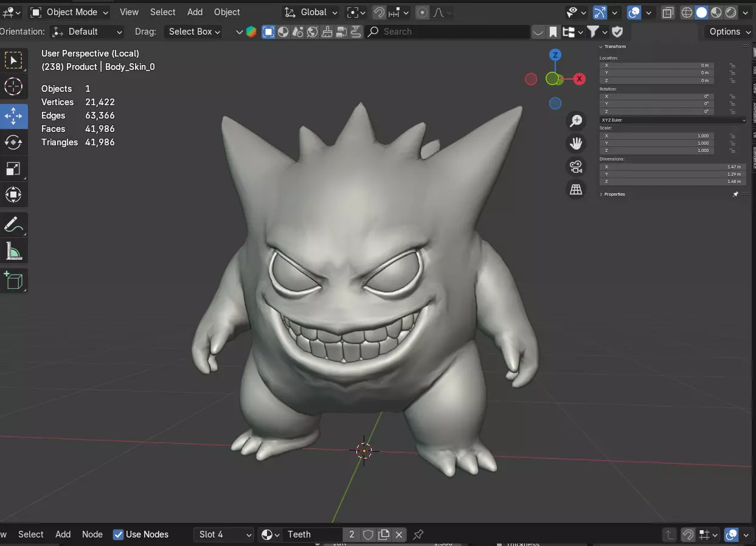The image size is (756, 546).
Task: Click the Rotation Y value field
Action: point(657,104)
